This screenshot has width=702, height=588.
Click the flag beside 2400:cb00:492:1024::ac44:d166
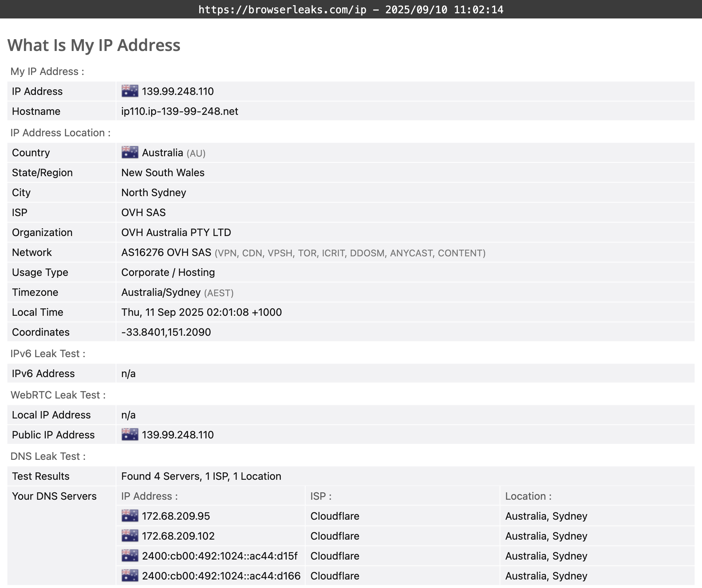(130, 576)
